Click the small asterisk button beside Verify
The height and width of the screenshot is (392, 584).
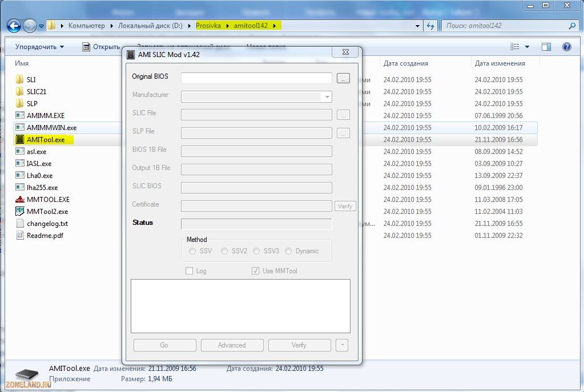342,345
